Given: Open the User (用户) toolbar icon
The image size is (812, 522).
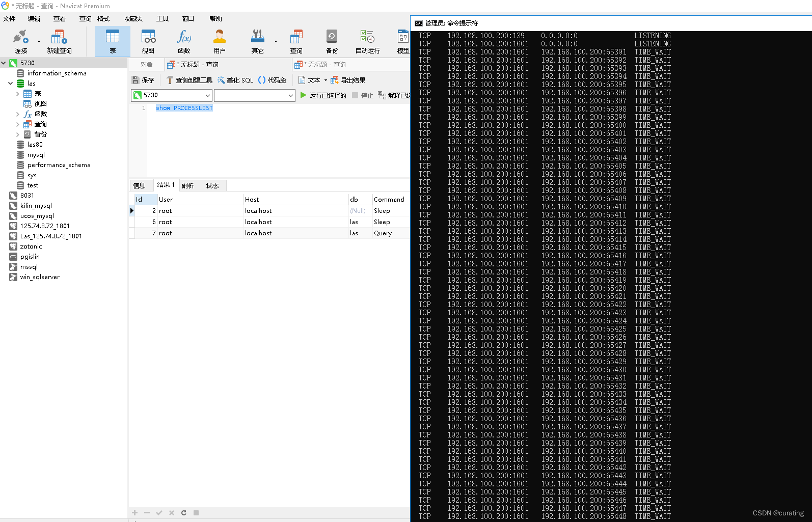Looking at the screenshot, I should [x=220, y=41].
